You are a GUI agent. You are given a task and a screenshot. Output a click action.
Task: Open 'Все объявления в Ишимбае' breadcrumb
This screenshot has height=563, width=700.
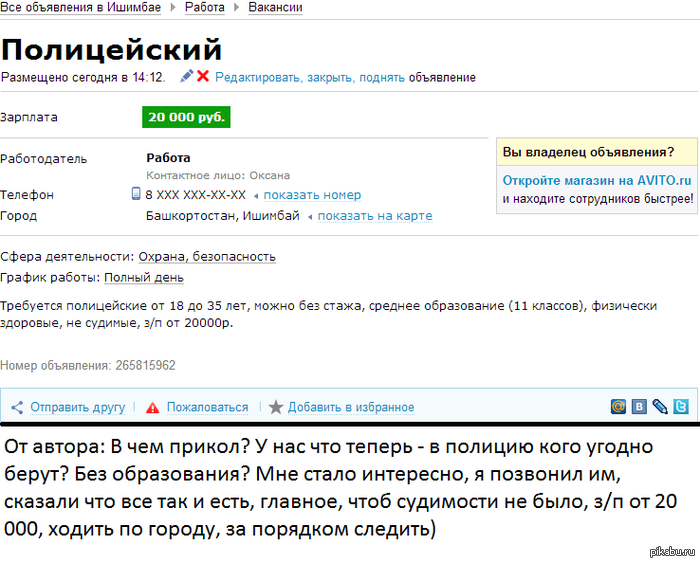point(85,7)
